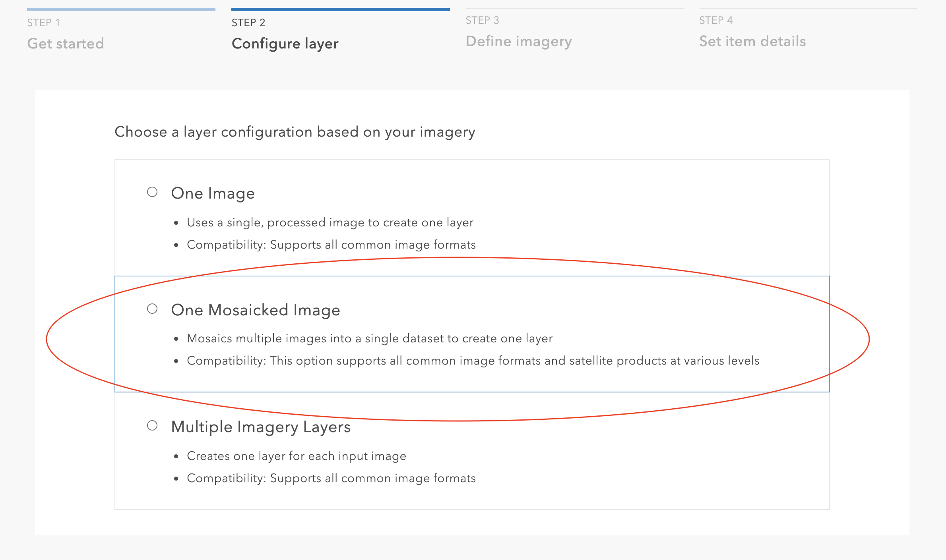Image resolution: width=946 pixels, height=560 pixels.
Task: Click the Multiple Imagery Layers option label
Action: point(261,426)
